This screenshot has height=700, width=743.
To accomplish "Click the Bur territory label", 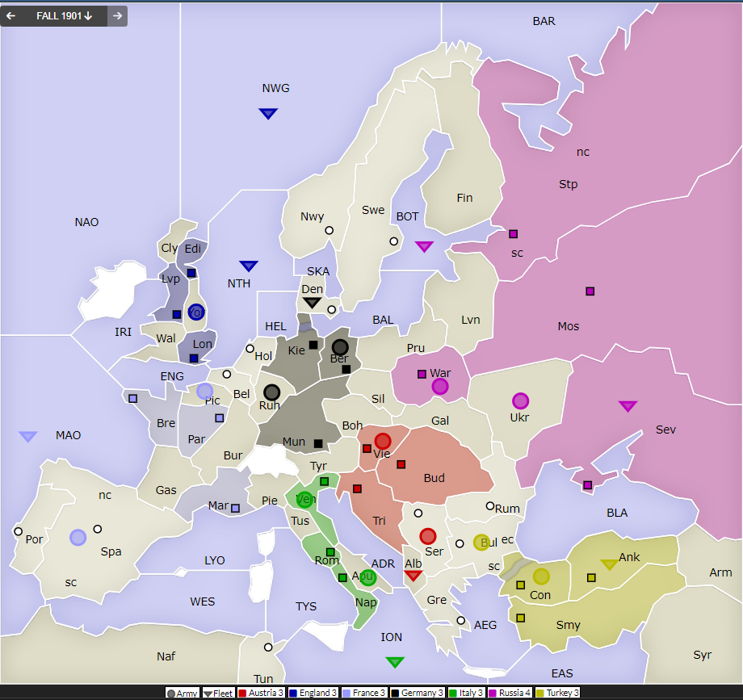I will [x=233, y=455].
